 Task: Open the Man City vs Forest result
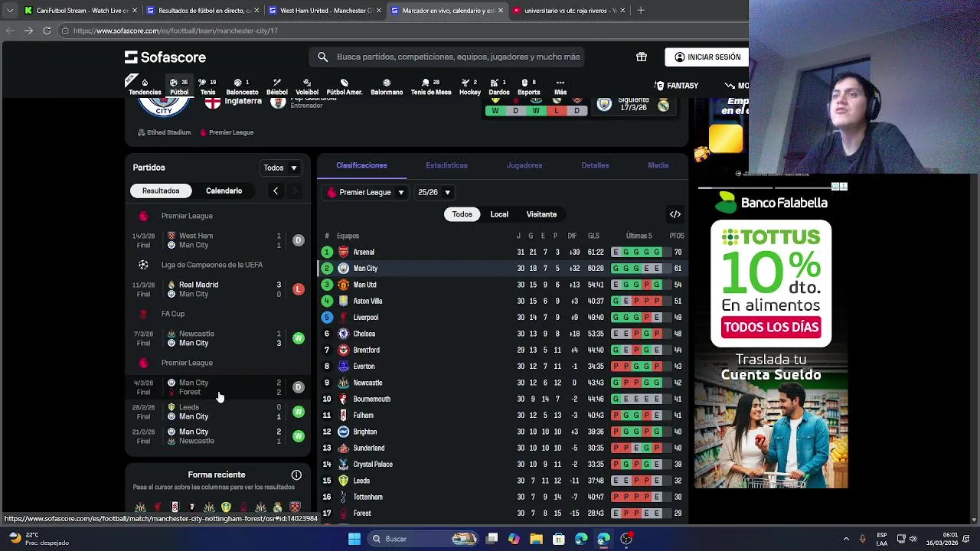tap(218, 387)
